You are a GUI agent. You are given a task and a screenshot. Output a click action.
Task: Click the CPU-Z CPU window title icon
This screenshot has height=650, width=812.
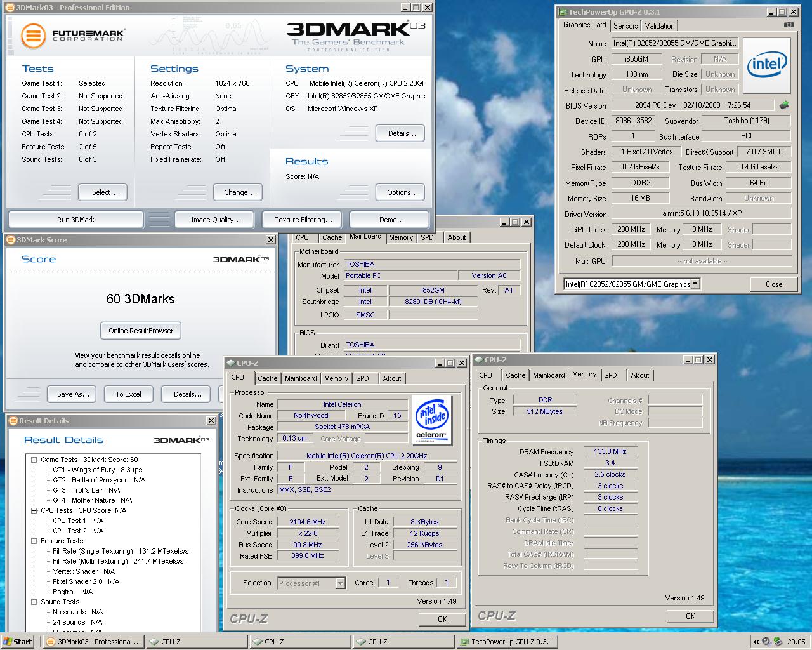pos(230,363)
